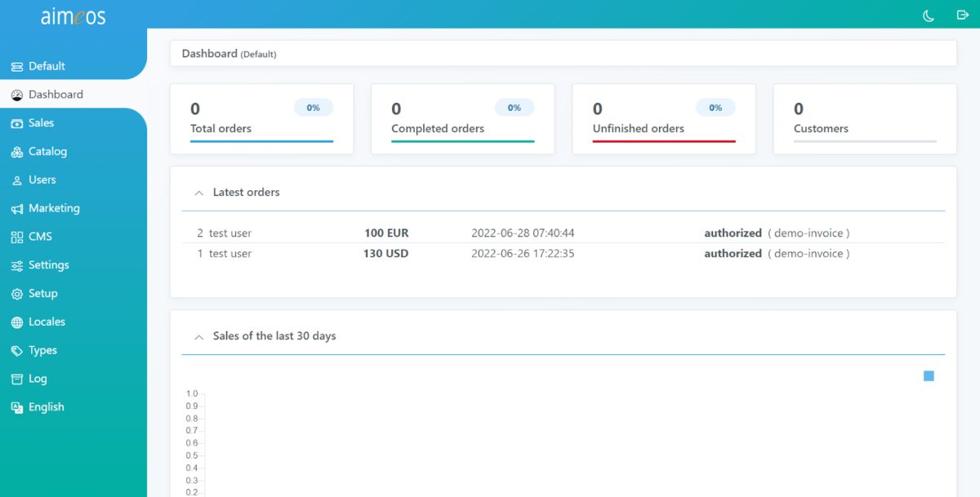The height and width of the screenshot is (497, 980).
Task: Open the Log page
Action: click(73, 379)
